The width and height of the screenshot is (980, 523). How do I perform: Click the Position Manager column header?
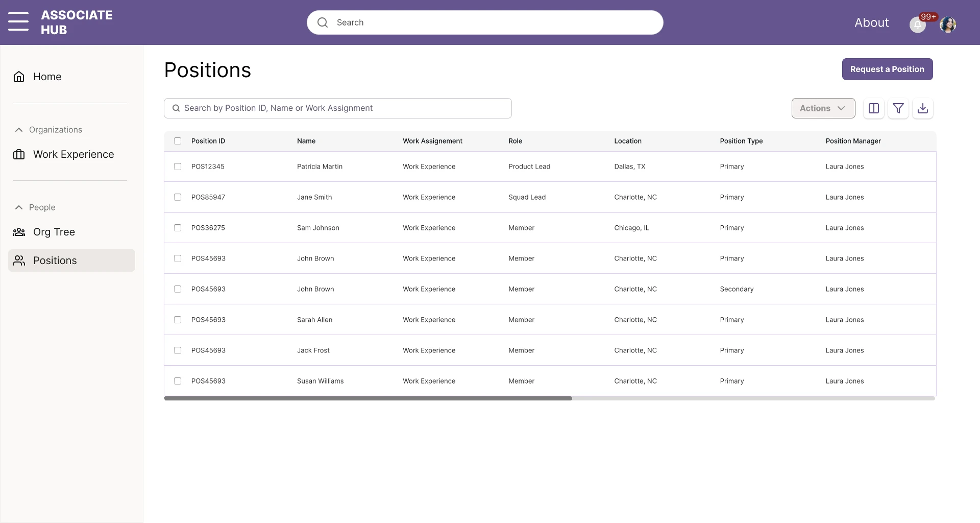(853, 141)
